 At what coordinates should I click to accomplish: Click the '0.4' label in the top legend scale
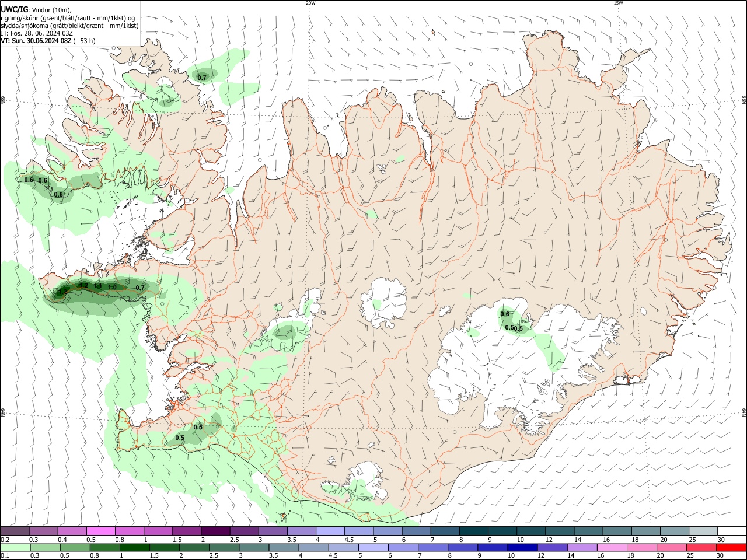click(x=62, y=540)
